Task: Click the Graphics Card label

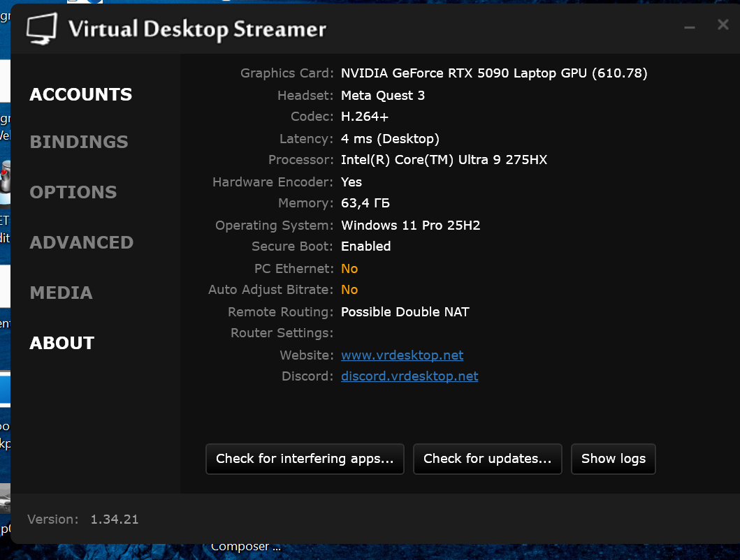Action: point(287,73)
